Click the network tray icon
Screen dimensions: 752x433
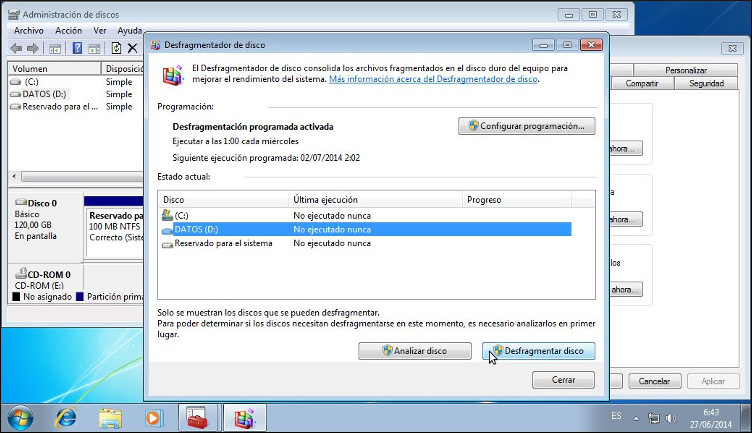pos(653,418)
